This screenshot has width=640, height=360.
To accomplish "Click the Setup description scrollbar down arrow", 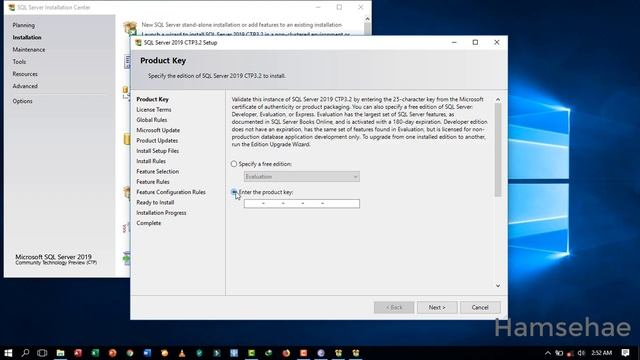I will [x=498, y=286].
